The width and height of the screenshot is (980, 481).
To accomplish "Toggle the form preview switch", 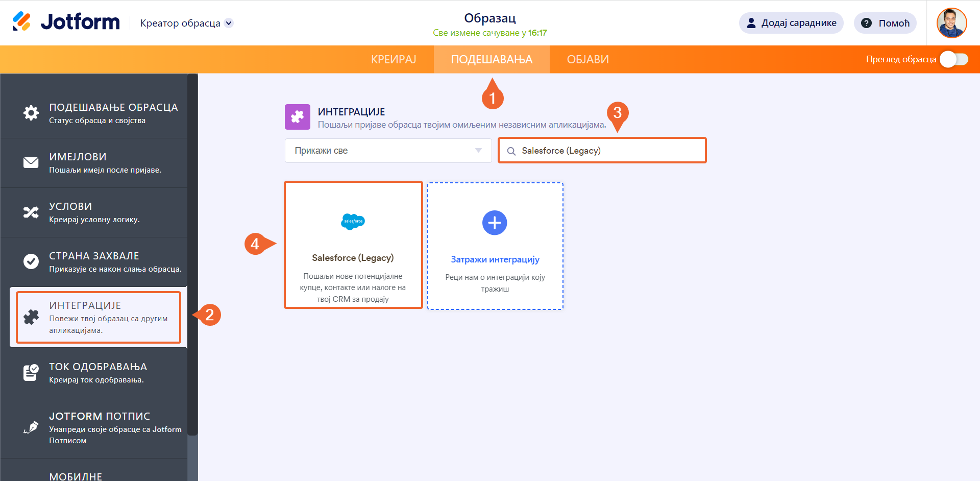I will [x=953, y=59].
